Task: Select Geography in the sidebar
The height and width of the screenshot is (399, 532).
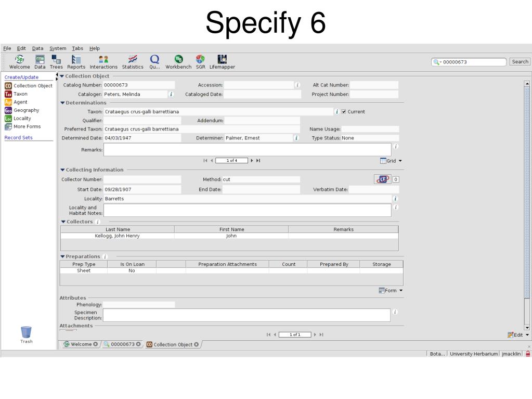Action: pos(22,110)
